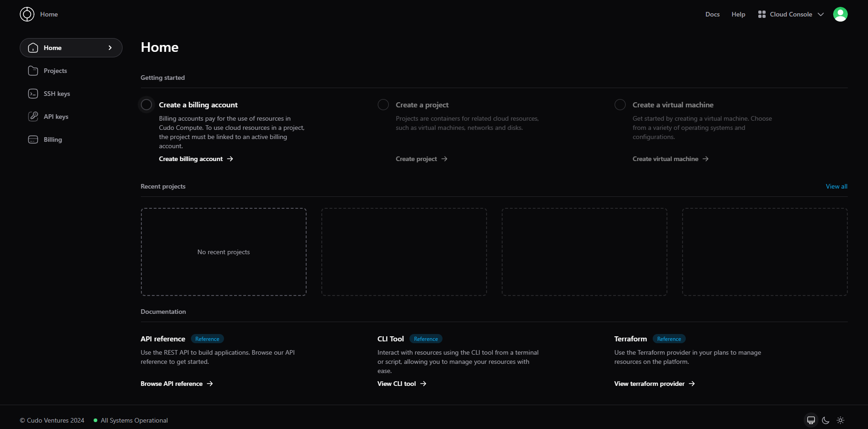Click the green status dot indicator
Viewport: 868px width, 429px height.
[95, 420]
